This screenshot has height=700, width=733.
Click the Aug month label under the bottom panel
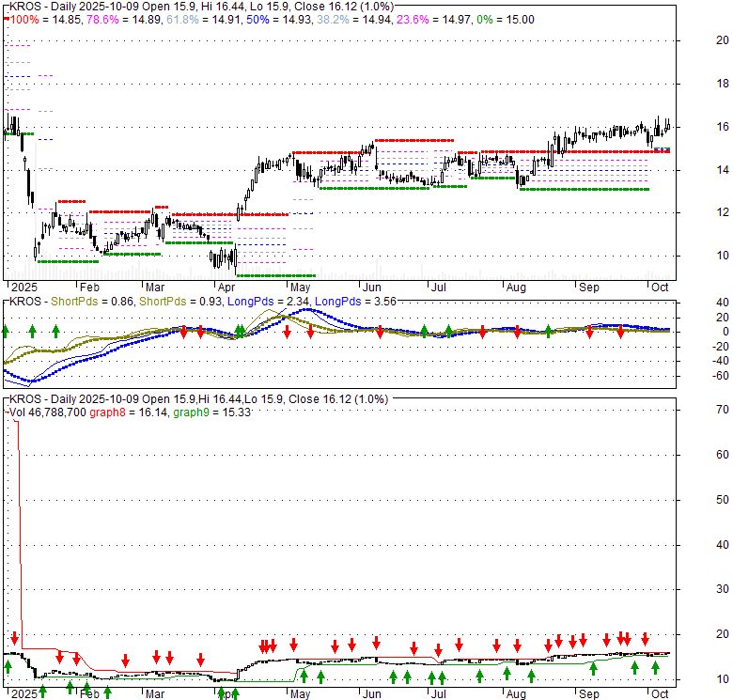tap(516, 694)
